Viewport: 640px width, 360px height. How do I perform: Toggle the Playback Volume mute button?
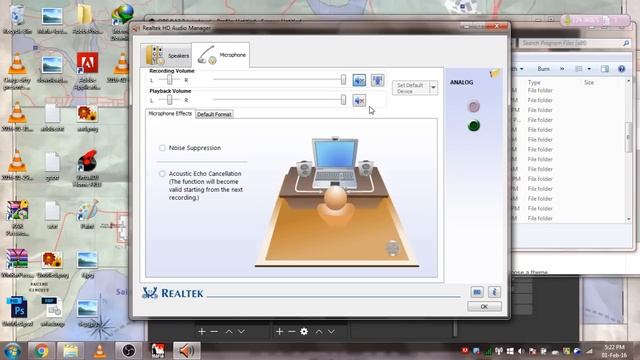[359, 100]
